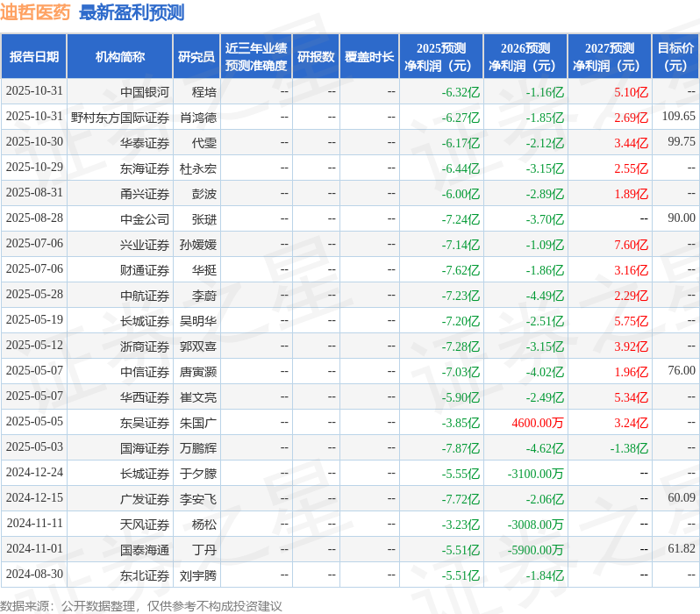Click analyst name 彭波
The height and width of the screenshot is (614, 700).
(x=204, y=194)
